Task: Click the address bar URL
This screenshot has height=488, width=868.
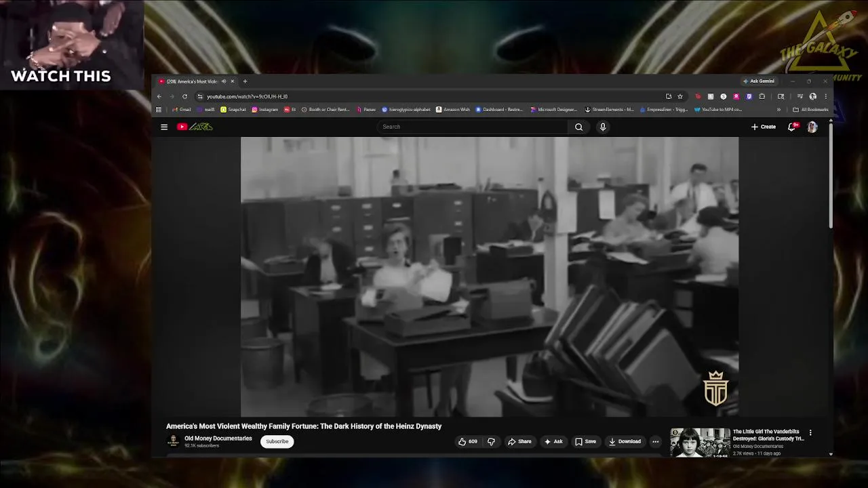Action: (247, 96)
